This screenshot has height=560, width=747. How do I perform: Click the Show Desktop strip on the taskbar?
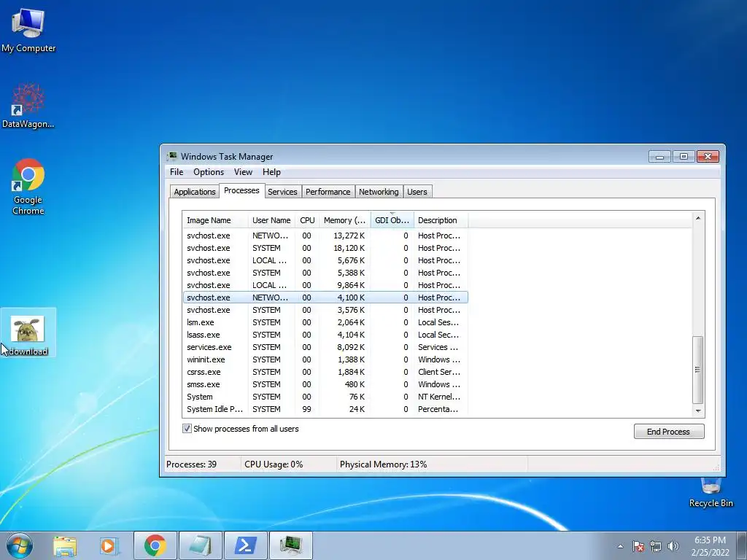point(742,545)
